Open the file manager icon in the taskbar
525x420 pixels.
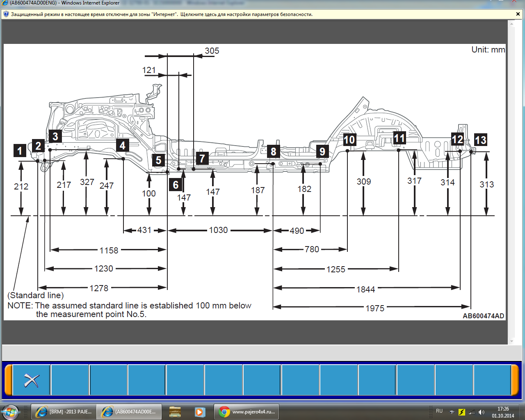[x=175, y=412]
